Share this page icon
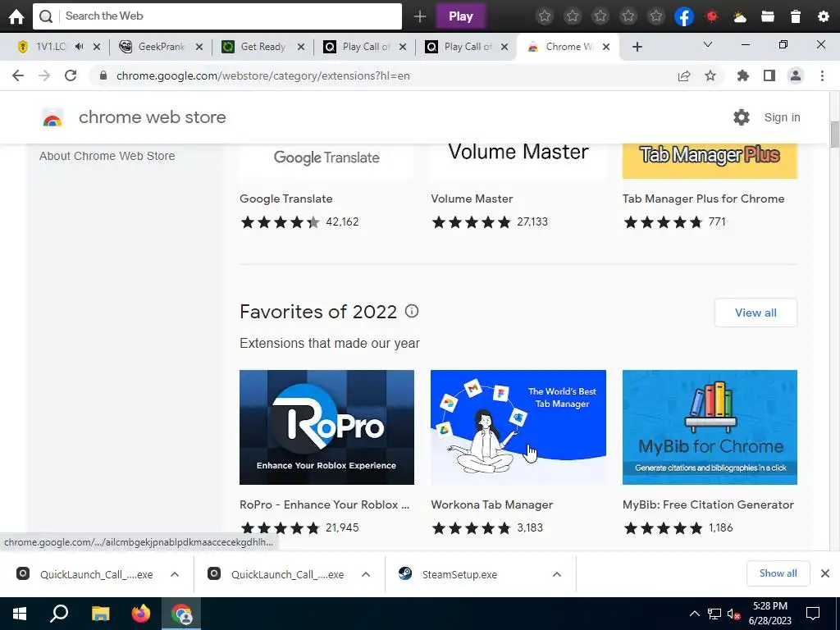This screenshot has width=840, height=630. point(684,76)
